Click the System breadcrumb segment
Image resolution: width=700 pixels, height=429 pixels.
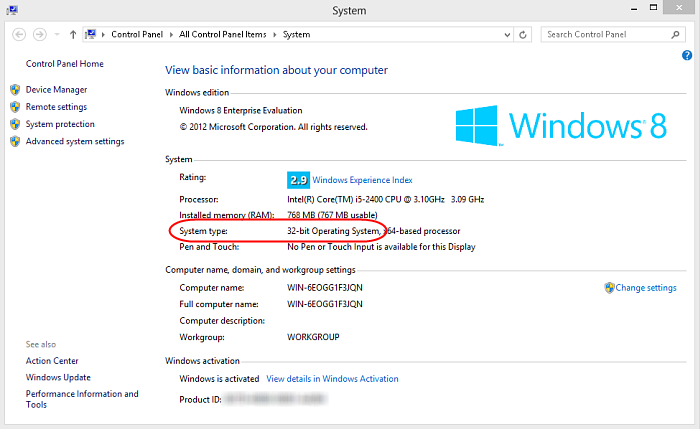(296, 34)
